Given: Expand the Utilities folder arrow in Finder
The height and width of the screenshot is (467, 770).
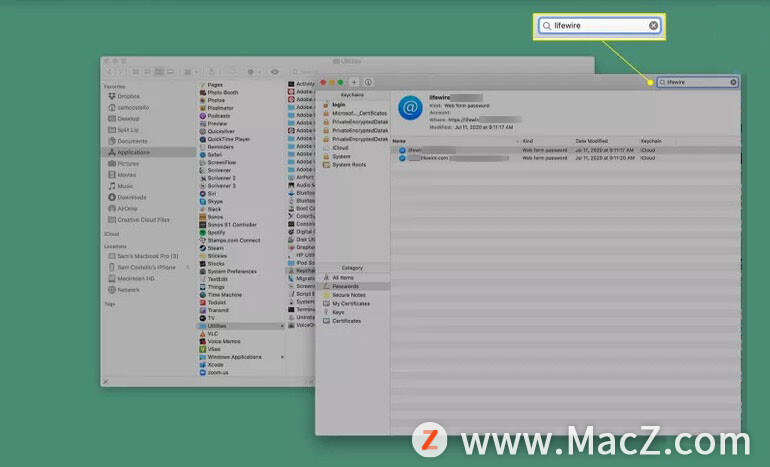Looking at the screenshot, I should pos(282,326).
